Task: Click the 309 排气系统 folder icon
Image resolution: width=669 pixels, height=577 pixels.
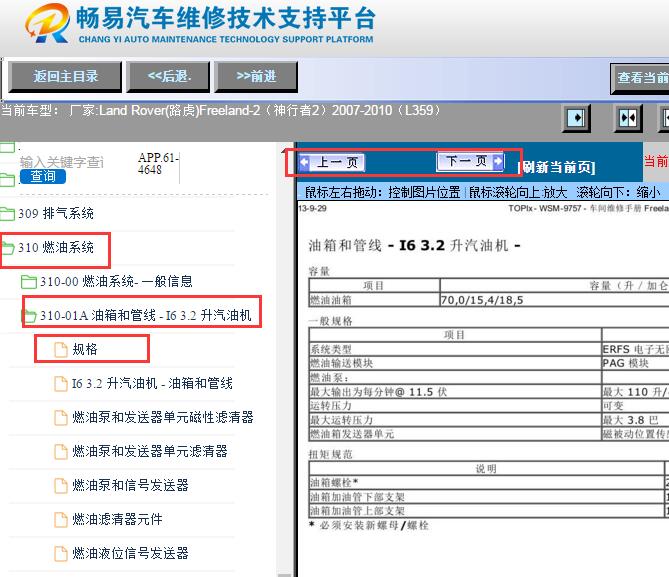Action: (8, 213)
